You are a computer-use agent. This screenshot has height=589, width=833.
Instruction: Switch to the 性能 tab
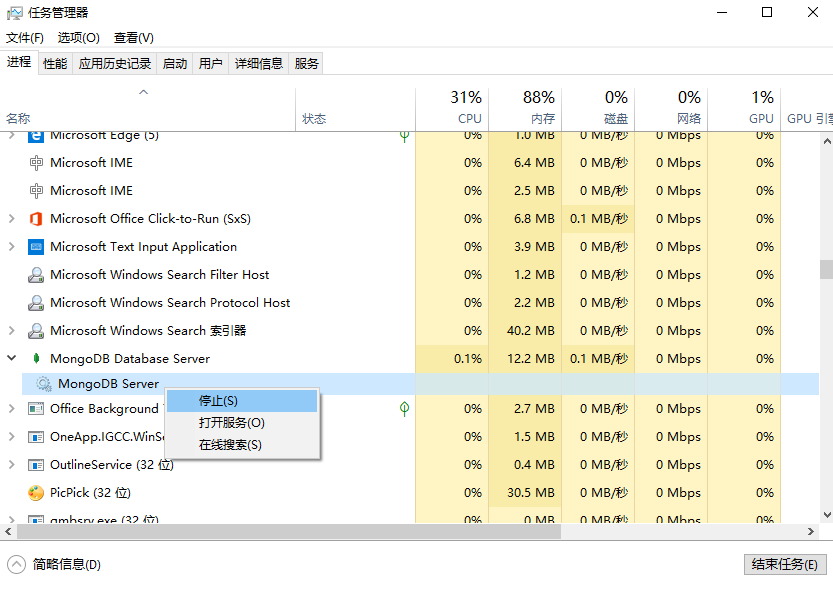tap(55, 64)
